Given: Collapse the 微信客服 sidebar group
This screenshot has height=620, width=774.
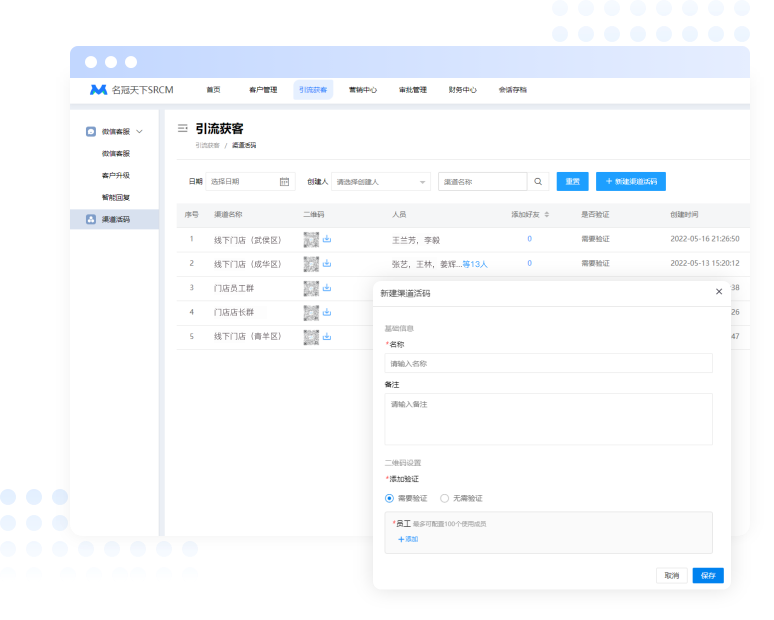Looking at the screenshot, I should tap(139, 131).
